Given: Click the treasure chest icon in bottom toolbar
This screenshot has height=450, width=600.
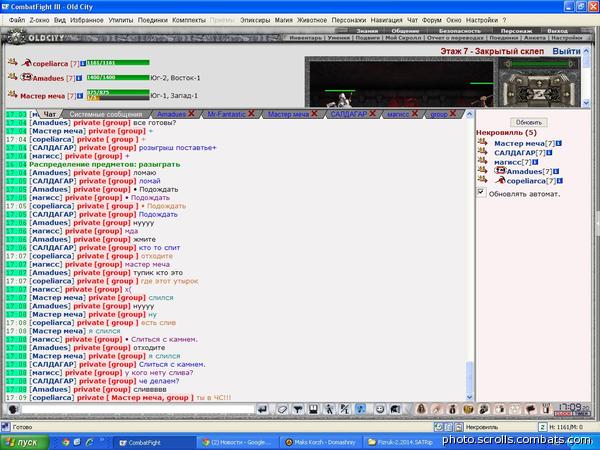Looking at the screenshot, I should click(x=468, y=409).
